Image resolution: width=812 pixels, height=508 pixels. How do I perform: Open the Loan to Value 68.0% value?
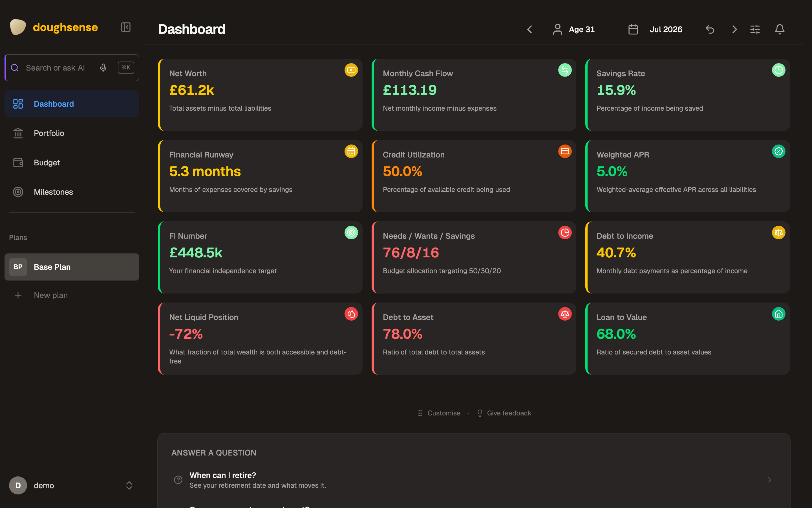pos(616,334)
